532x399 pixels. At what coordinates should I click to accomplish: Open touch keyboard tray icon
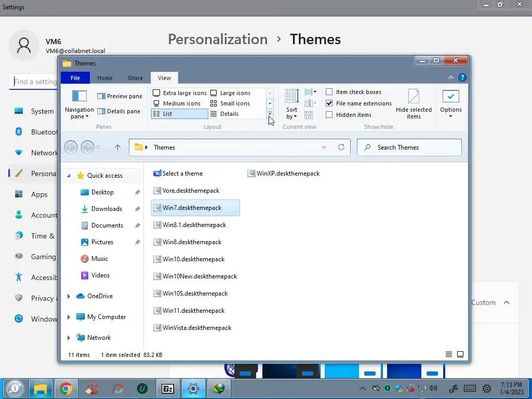(x=470, y=389)
